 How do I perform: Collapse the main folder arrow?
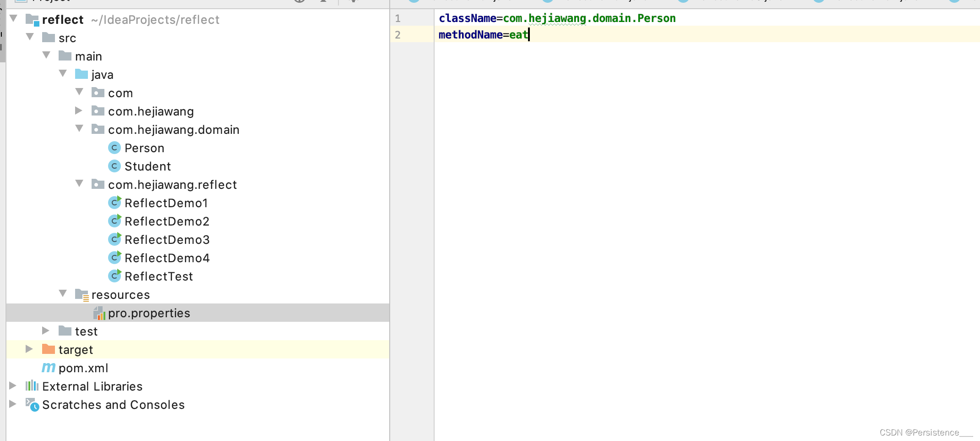click(x=46, y=55)
